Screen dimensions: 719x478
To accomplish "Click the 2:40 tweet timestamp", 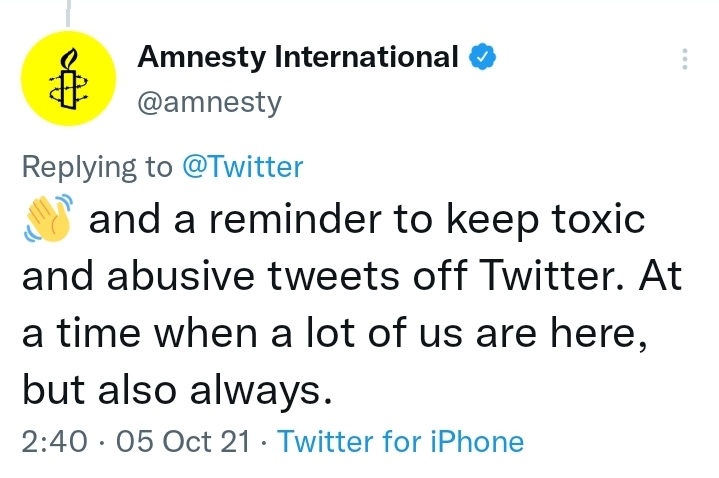I will click(x=54, y=441).
